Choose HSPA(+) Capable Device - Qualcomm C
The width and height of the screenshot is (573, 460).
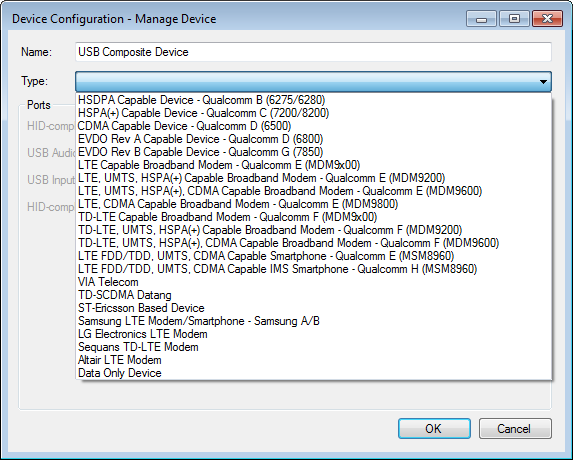(x=314, y=113)
